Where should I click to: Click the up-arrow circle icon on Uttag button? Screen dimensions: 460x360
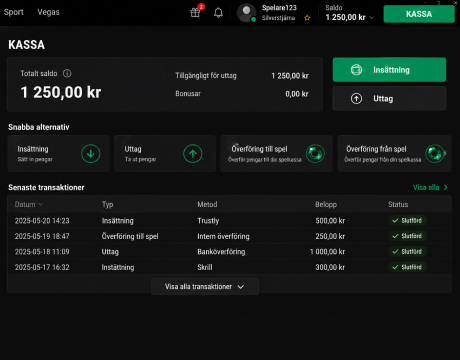point(356,99)
